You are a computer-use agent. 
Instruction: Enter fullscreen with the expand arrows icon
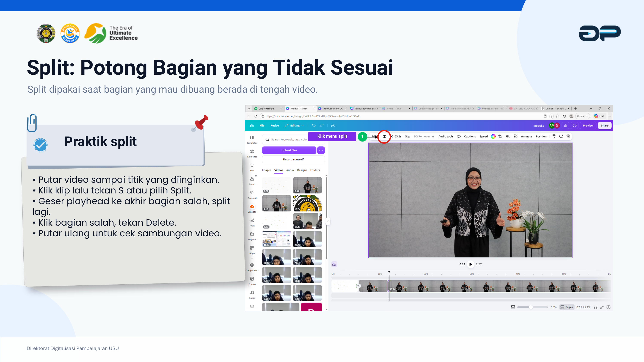(602, 307)
